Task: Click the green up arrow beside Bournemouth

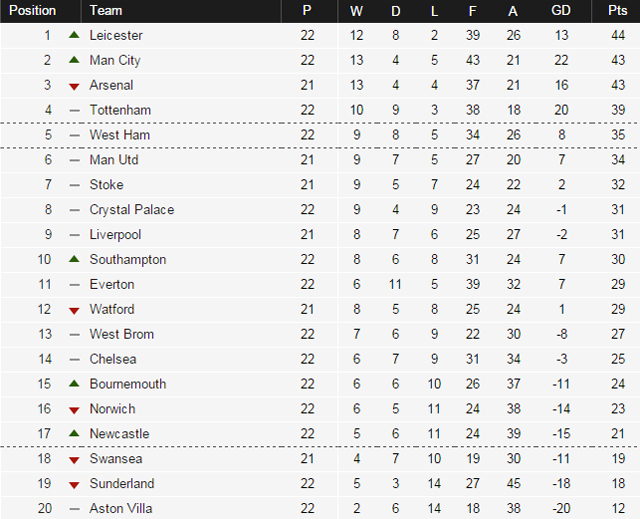Action: coord(74,384)
